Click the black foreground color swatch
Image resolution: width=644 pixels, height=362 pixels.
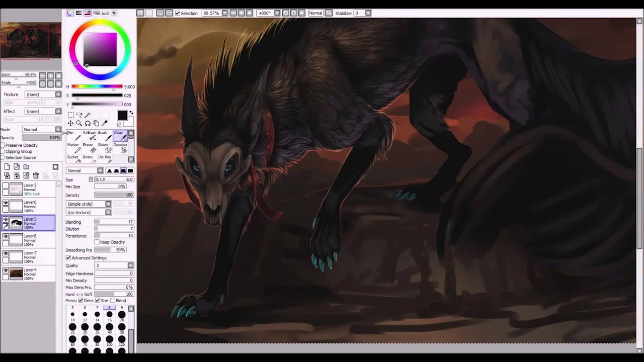(x=122, y=115)
